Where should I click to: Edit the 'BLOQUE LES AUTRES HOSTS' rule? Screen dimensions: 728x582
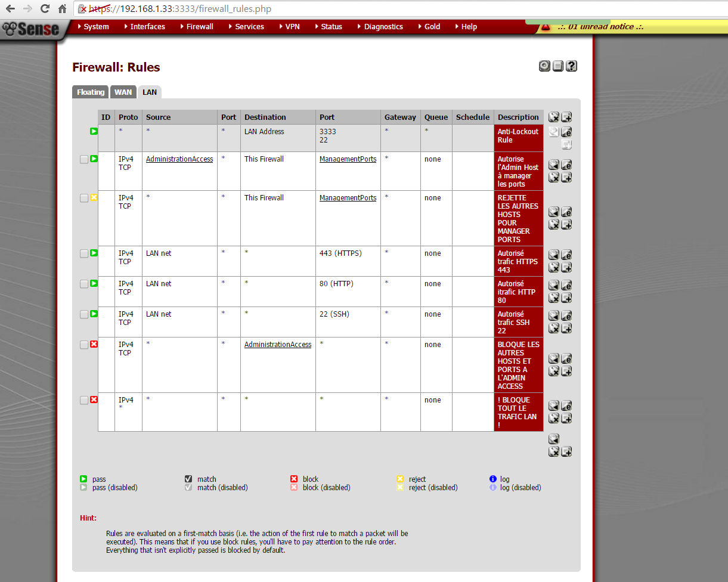566,358
